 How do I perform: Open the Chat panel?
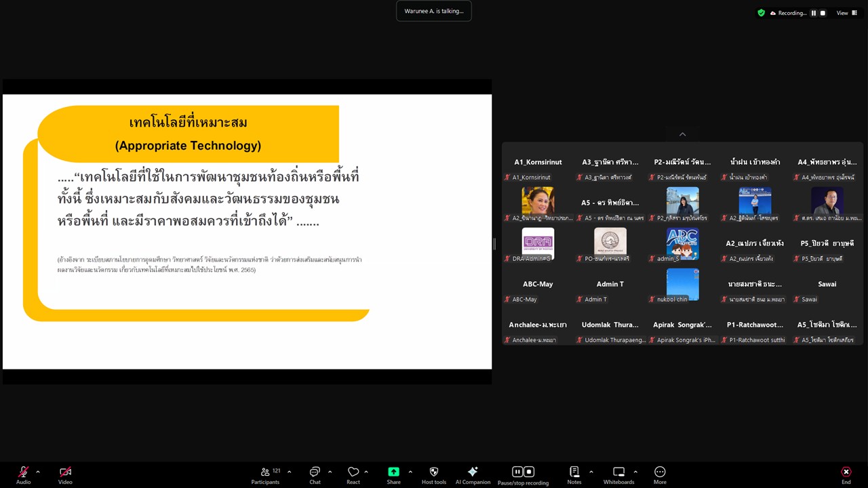coord(315,474)
